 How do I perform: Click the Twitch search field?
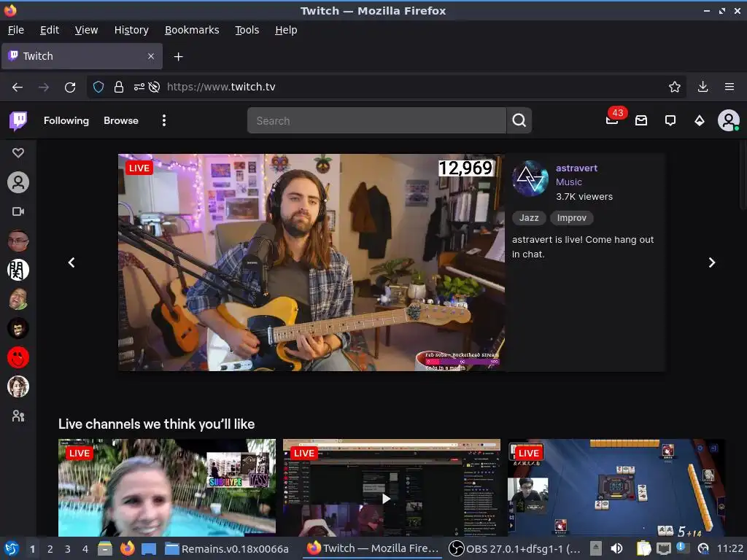pyautogui.click(x=376, y=120)
